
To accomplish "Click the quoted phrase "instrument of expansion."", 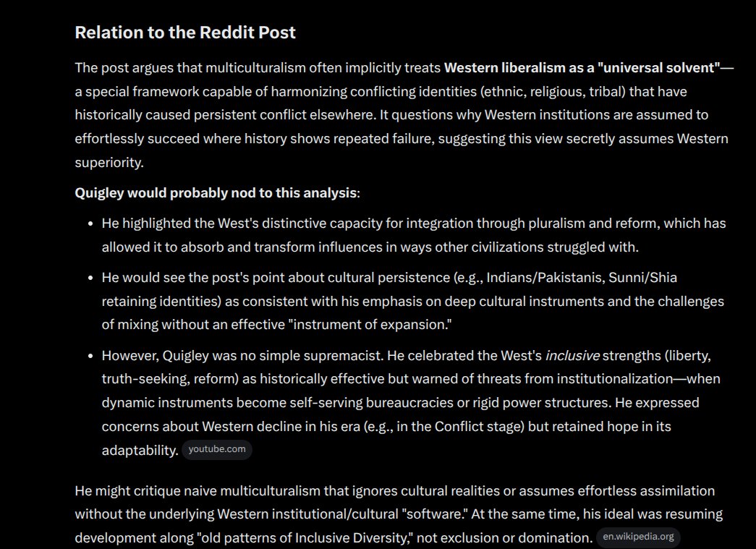I will pos(370,324).
